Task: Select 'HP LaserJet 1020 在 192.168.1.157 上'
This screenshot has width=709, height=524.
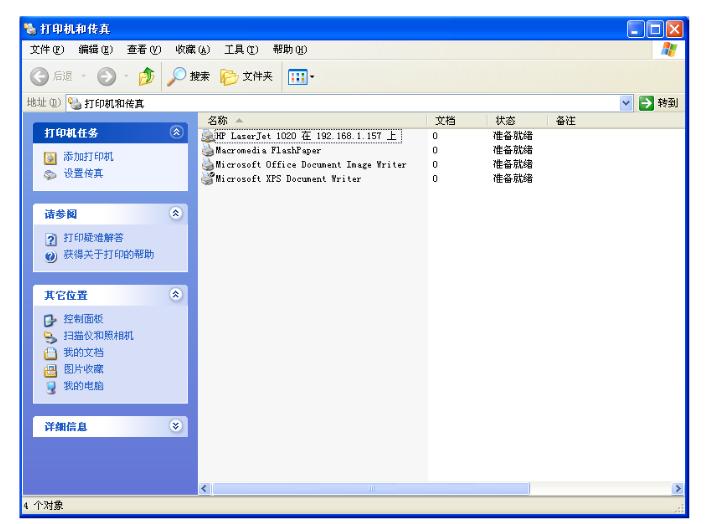Action: [308, 136]
